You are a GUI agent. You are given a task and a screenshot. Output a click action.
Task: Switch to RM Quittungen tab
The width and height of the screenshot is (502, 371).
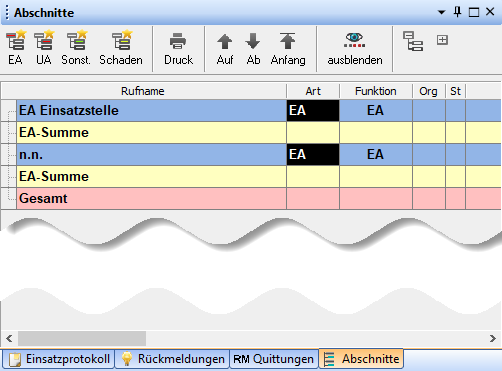273,359
